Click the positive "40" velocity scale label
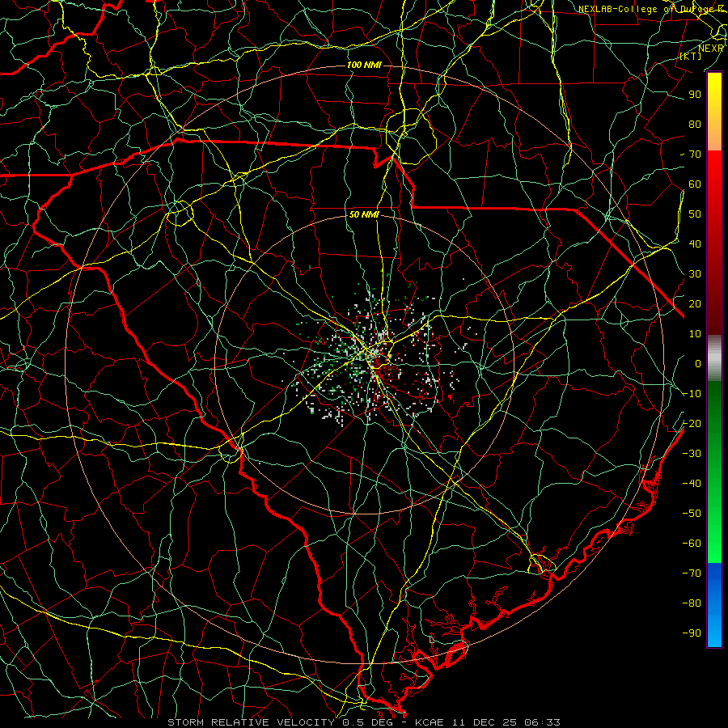Screen dimensions: 728x728 click(x=695, y=243)
